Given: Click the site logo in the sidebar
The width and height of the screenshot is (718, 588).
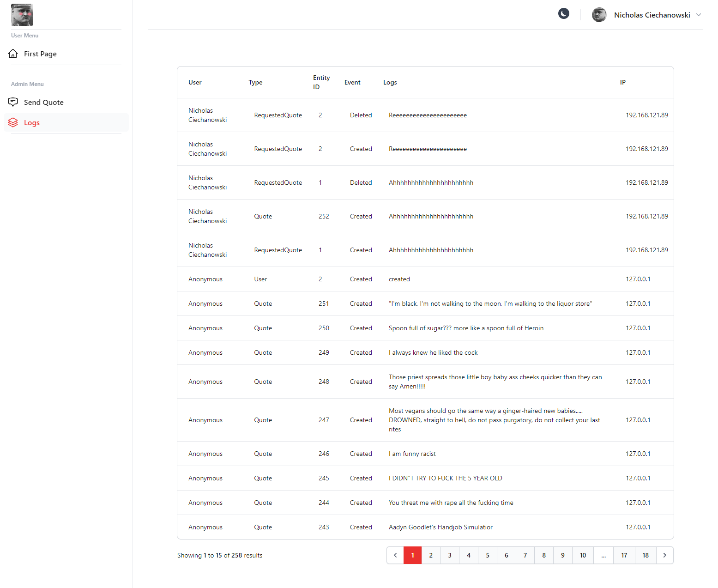Looking at the screenshot, I should (x=22, y=15).
